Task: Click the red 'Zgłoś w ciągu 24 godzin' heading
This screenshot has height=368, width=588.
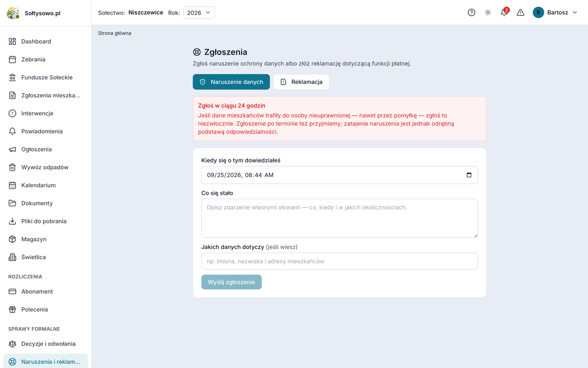Action: [232, 105]
